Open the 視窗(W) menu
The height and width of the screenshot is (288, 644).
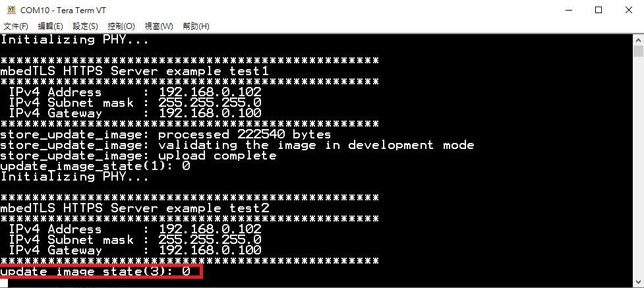click(x=159, y=26)
